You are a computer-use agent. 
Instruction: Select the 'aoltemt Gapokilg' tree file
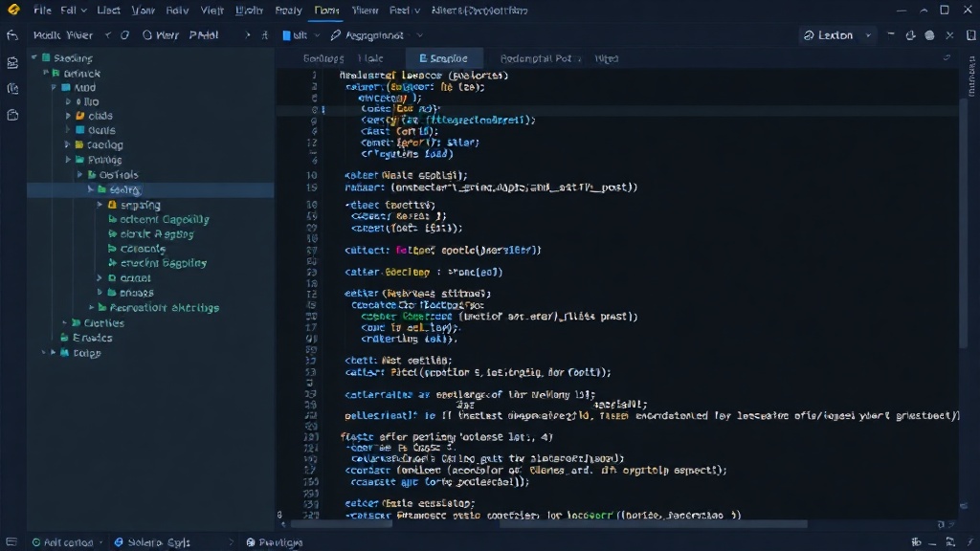point(165,219)
